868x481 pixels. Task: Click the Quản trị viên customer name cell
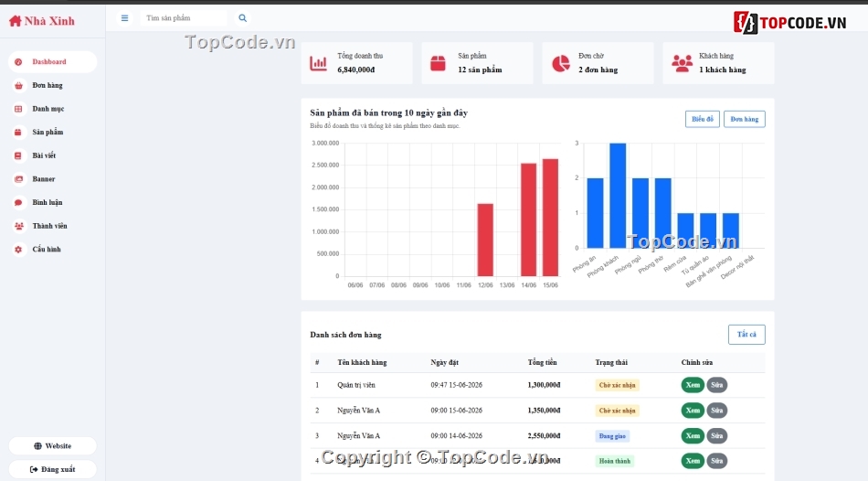pyautogui.click(x=356, y=385)
